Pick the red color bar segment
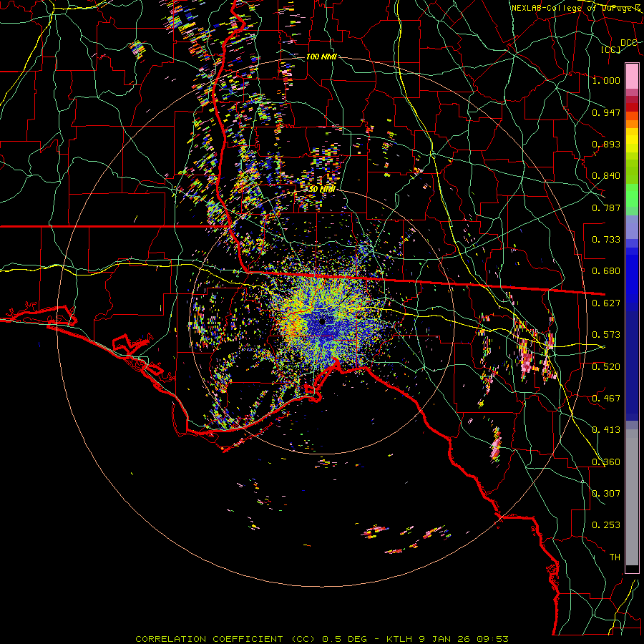This screenshot has height=644, width=644. (x=632, y=107)
